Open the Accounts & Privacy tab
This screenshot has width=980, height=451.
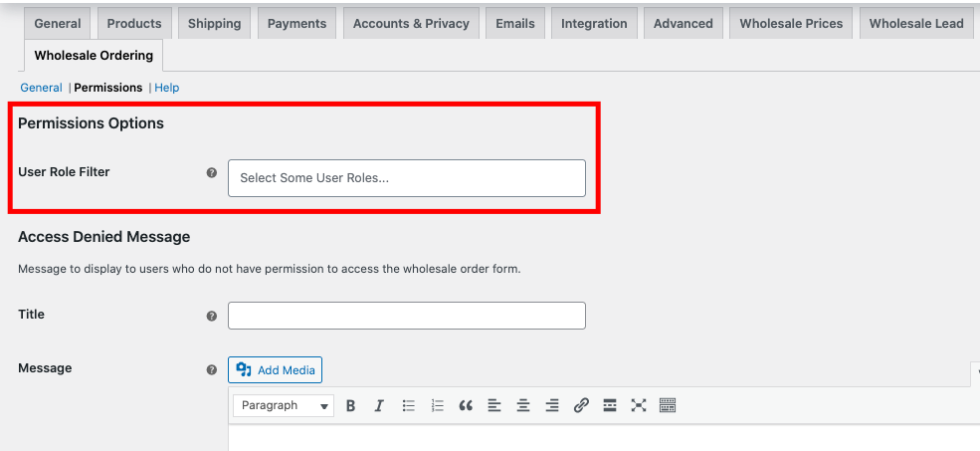click(411, 23)
